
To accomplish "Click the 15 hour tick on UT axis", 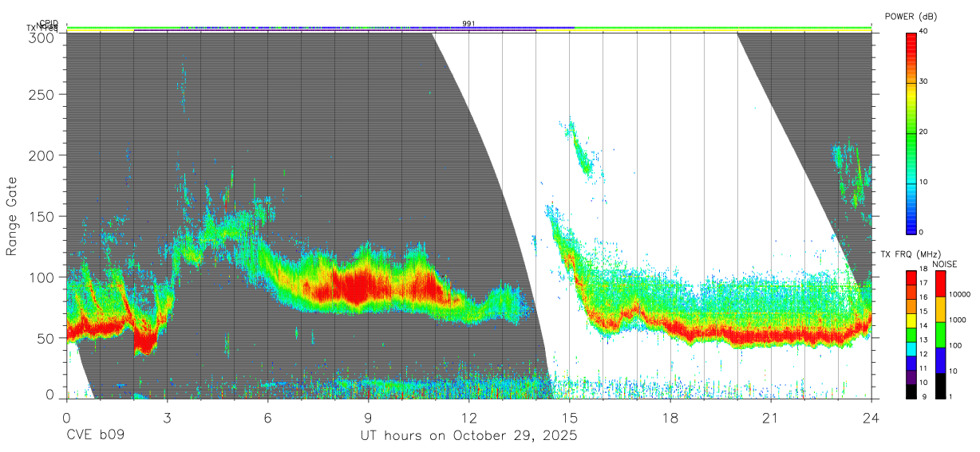I will (x=570, y=417).
